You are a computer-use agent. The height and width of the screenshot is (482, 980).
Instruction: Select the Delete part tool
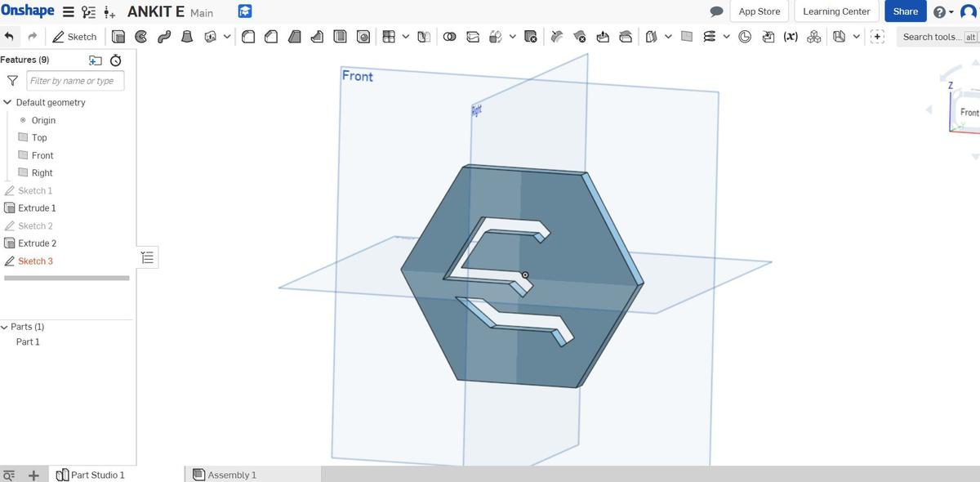point(531,37)
